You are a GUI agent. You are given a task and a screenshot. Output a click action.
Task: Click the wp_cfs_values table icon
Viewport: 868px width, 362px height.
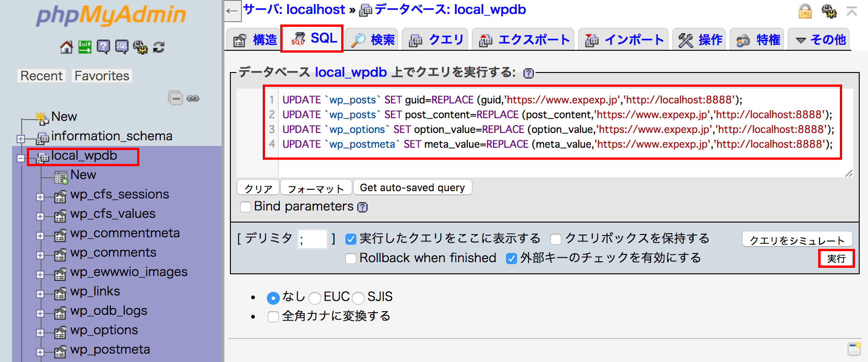60,217
